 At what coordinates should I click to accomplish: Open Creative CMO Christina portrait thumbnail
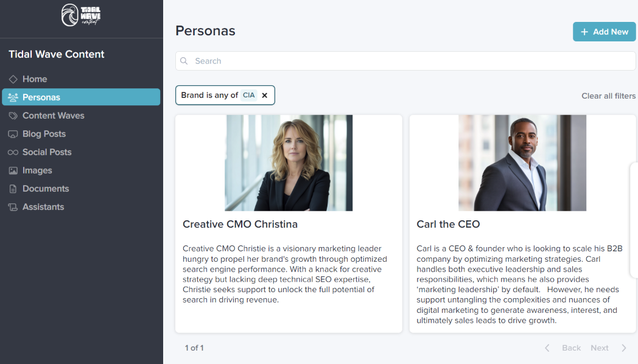tap(289, 163)
